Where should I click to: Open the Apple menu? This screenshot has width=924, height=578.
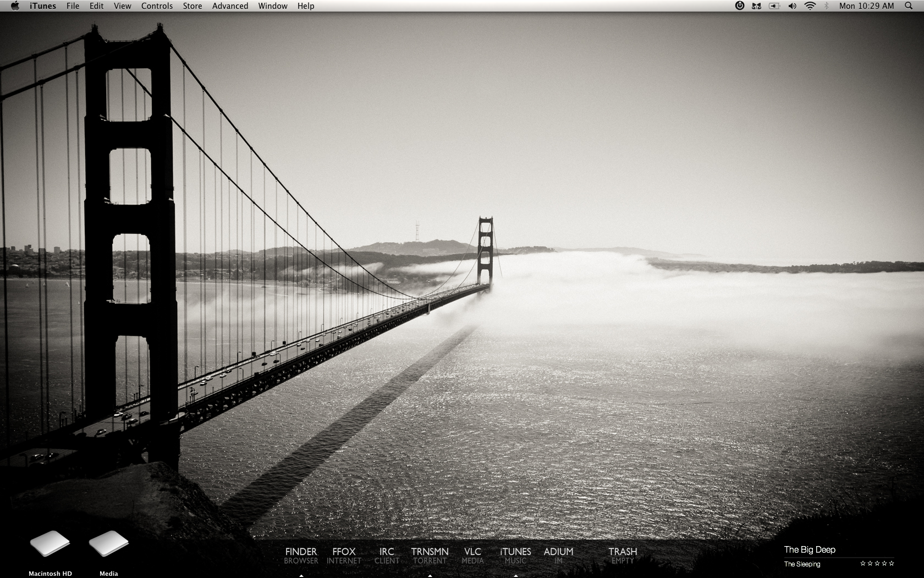15,6
